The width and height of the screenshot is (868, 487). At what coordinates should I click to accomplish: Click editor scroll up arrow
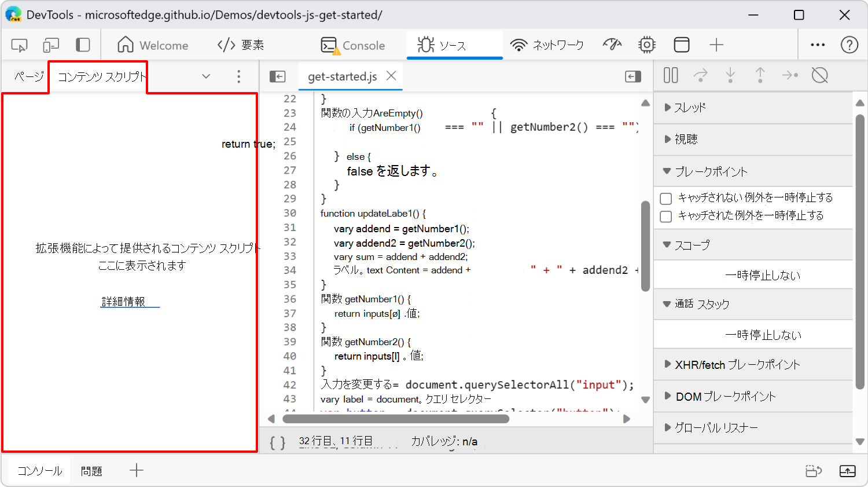(645, 103)
